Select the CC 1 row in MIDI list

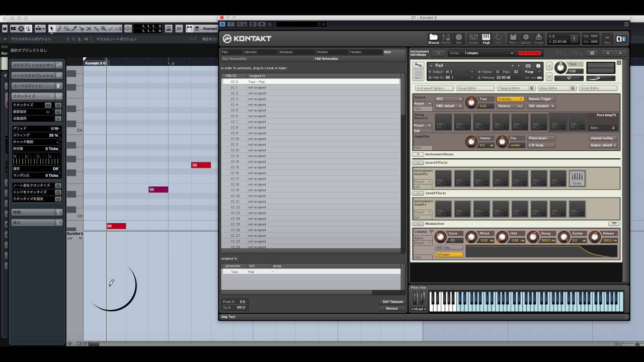click(x=311, y=87)
